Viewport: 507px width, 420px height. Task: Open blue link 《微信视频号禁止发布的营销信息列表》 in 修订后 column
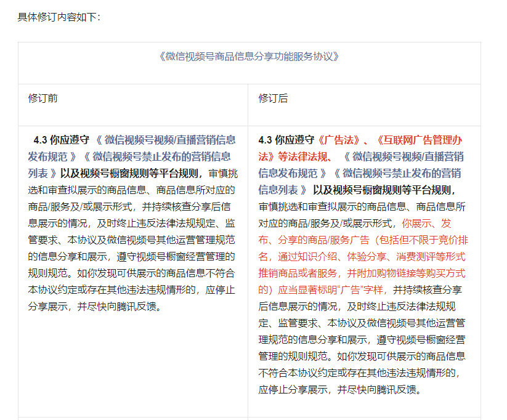360,182
